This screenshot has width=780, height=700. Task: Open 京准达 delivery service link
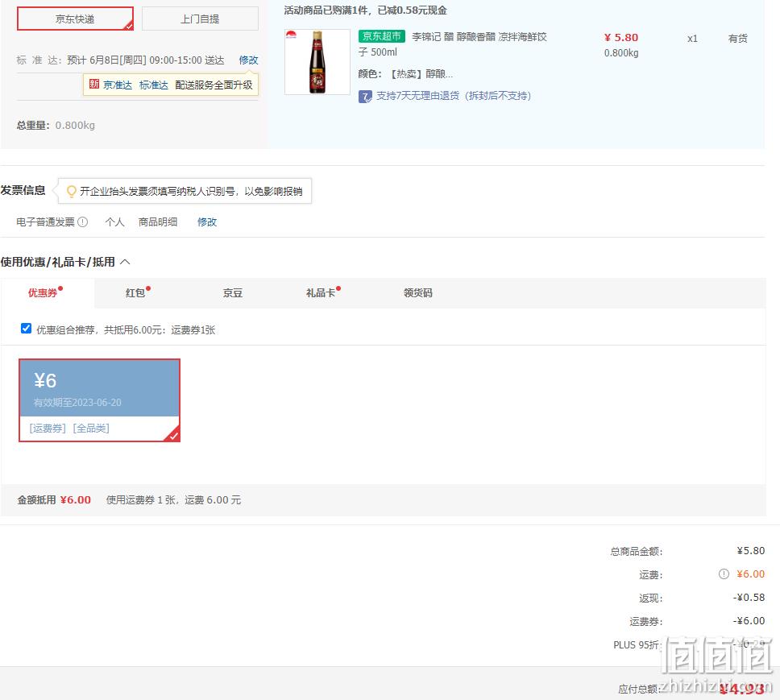(118, 85)
